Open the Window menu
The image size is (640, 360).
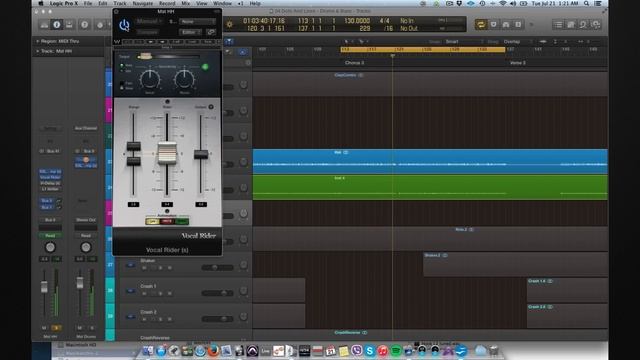tap(222, 3)
